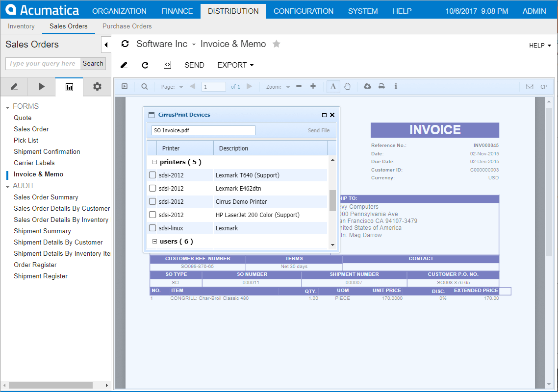Toggle the viewer parameters panel icon
Screen dimensions: 558x392
(x=125, y=86)
